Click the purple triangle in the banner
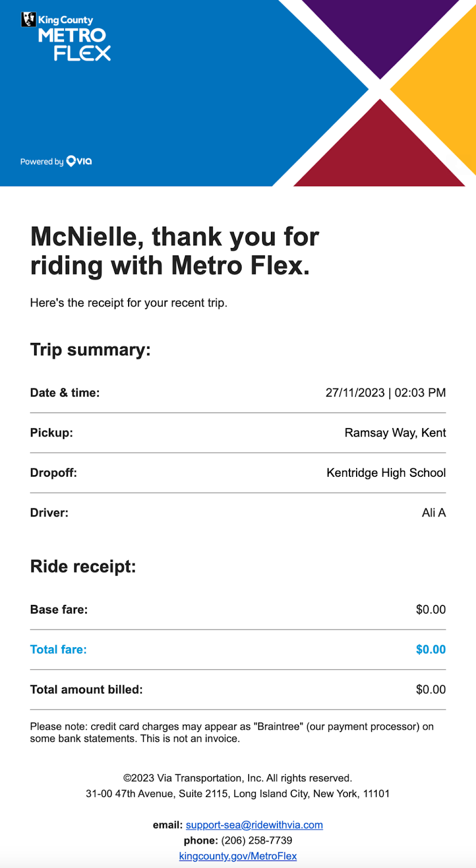The width and height of the screenshot is (476, 868). (x=380, y=27)
